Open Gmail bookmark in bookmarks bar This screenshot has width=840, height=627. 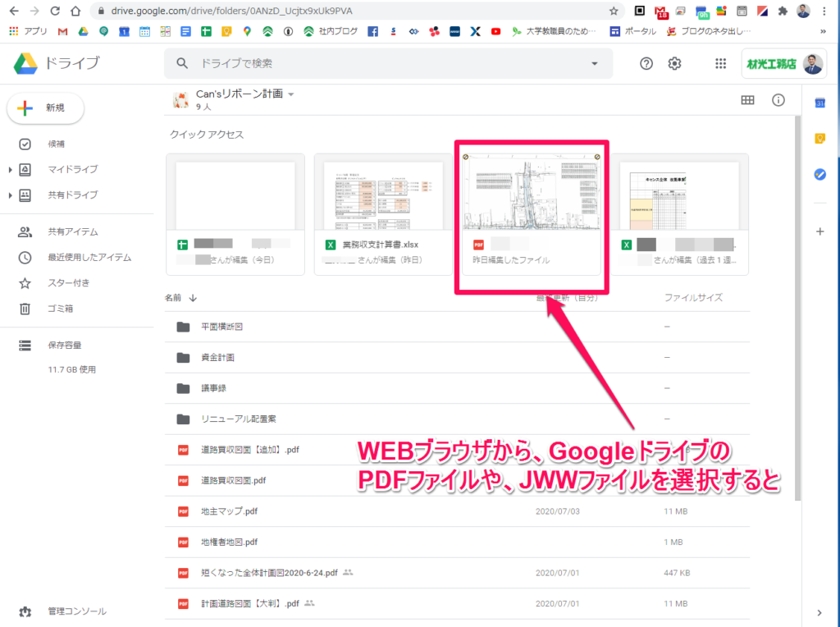(62, 32)
